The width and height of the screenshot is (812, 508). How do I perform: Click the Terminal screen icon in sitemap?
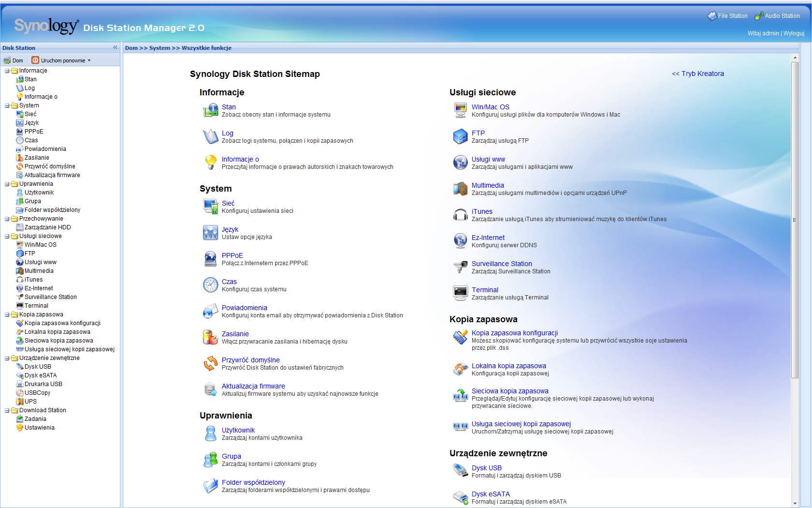(460, 293)
